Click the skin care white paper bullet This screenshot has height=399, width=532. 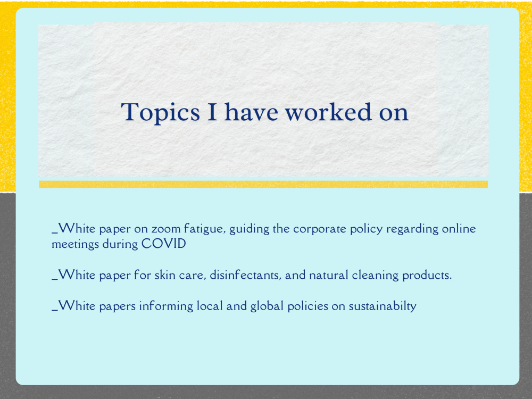pos(252,275)
